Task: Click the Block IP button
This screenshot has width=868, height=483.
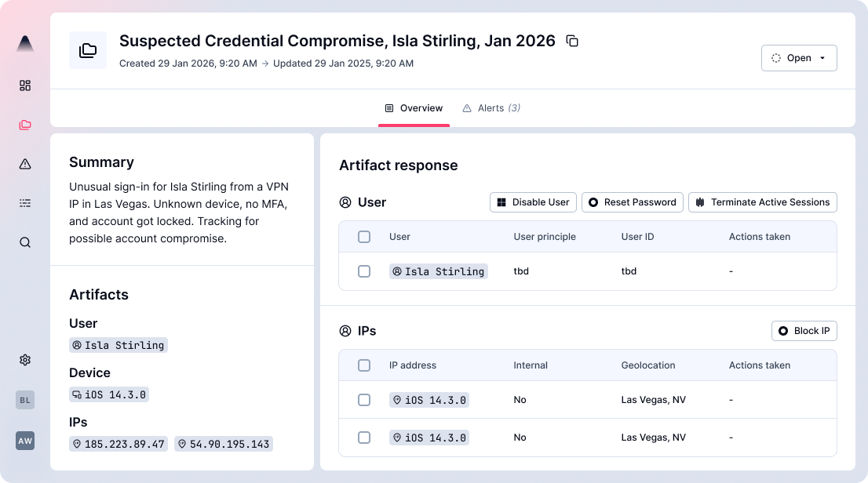Action: [804, 331]
